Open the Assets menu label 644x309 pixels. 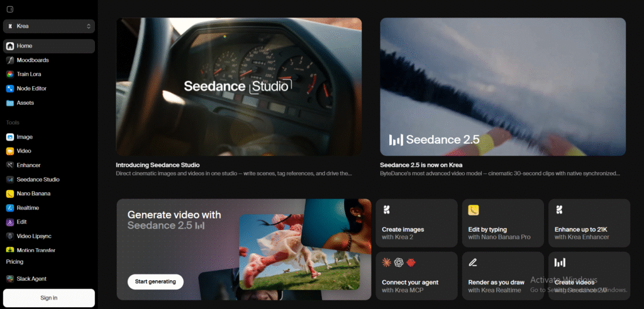pos(25,103)
